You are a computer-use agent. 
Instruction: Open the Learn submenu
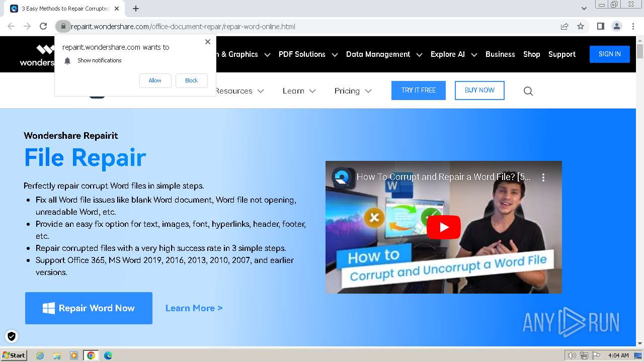tap(293, 91)
